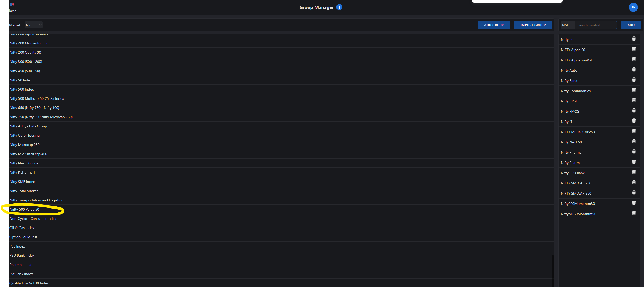Delete the Nifty IT entry
The height and width of the screenshot is (287, 644).
tap(634, 121)
